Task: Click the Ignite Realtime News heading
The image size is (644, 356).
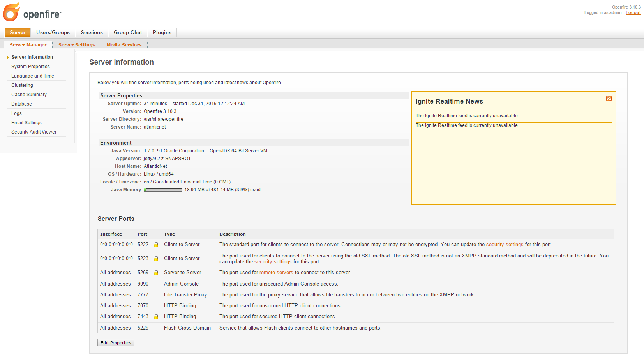Action: [449, 101]
